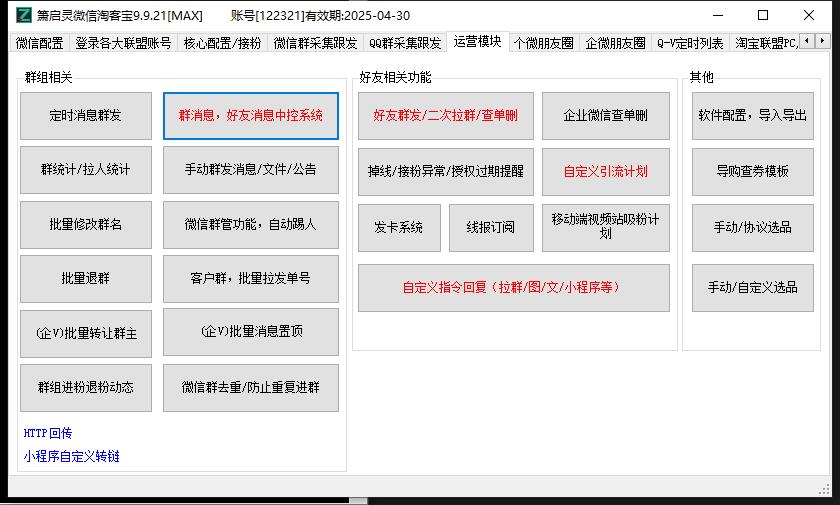Open the Q-V定时列表 tab
The width and height of the screenshot is (840, 505).
click(x=690, y=43)
